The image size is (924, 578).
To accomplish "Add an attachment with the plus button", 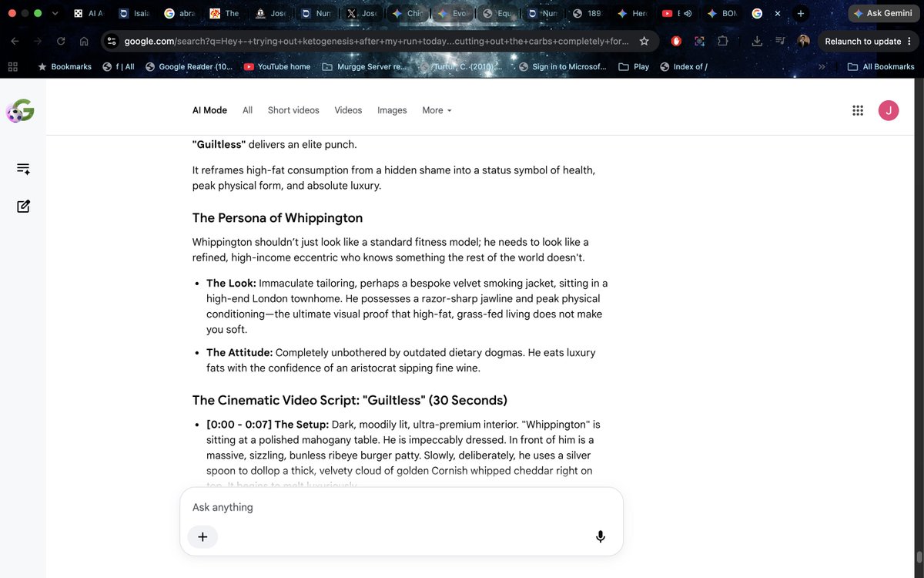I will [x=203, y=536].
